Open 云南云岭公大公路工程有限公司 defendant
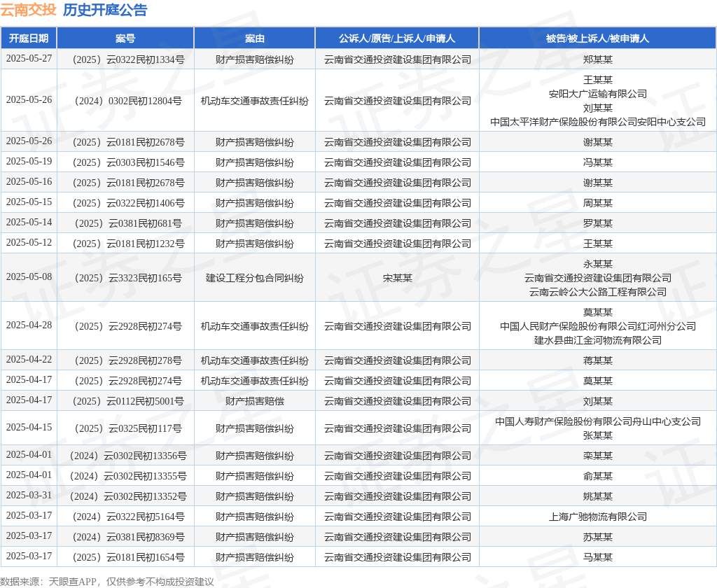717x588 pixels. point(597,292)
